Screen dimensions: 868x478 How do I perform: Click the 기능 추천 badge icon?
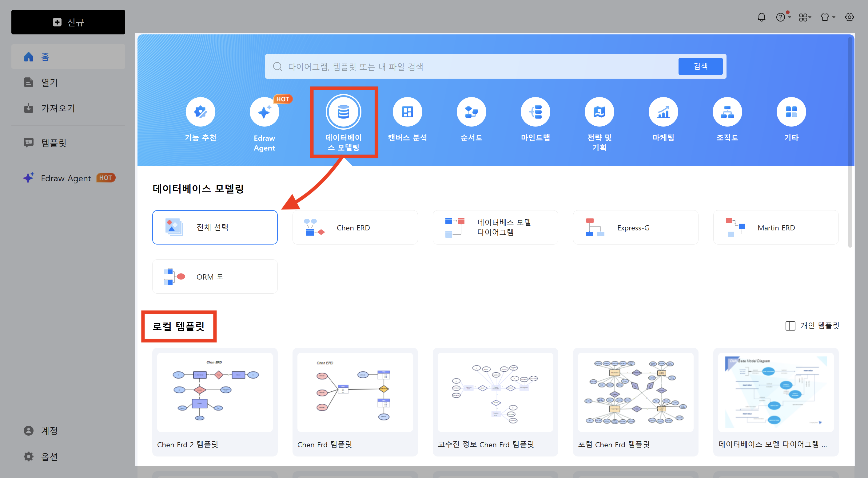201,112
